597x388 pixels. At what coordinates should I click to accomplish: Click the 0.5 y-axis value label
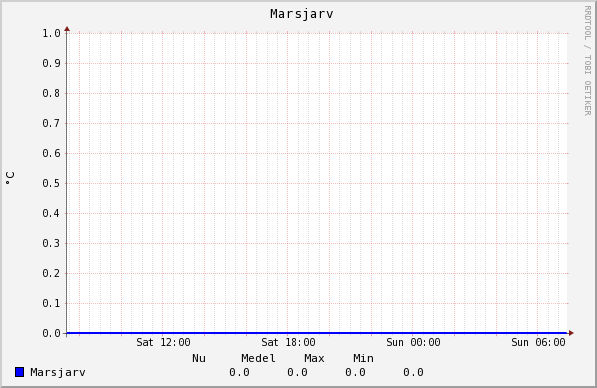click(x=51, y=183)
